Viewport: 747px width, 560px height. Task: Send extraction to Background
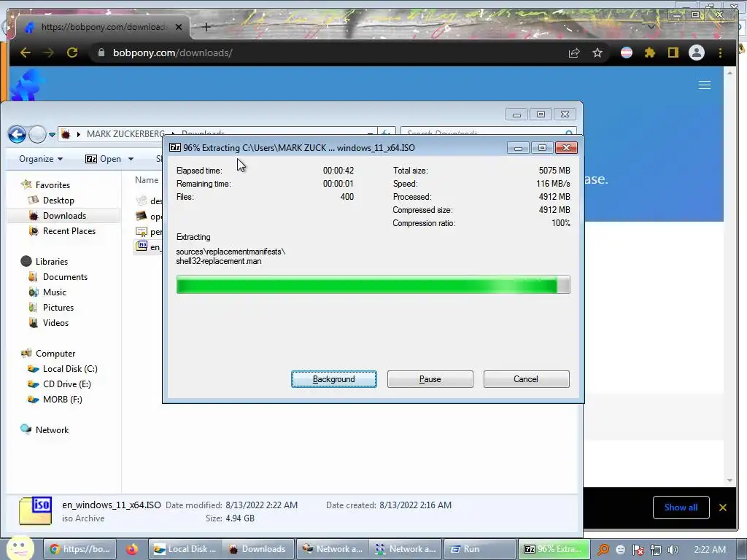333,379
